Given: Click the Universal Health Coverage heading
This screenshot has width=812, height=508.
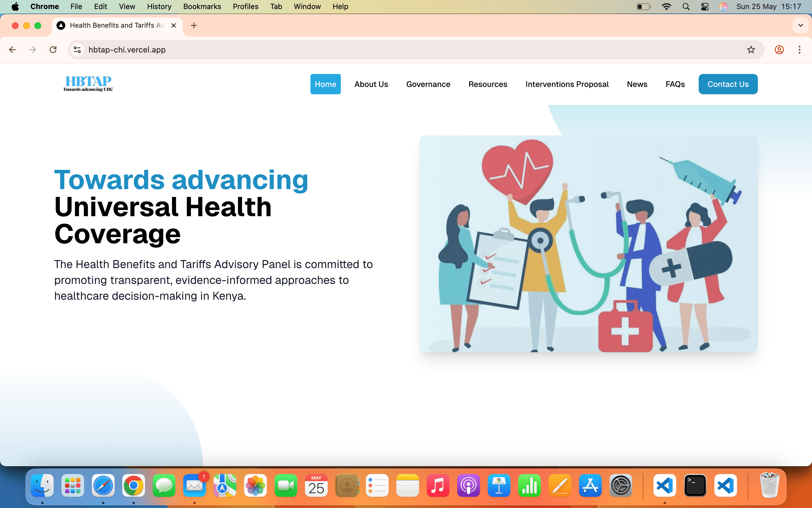Looking at the screenshot, I should pyautogui.click(x=163, y=220).
